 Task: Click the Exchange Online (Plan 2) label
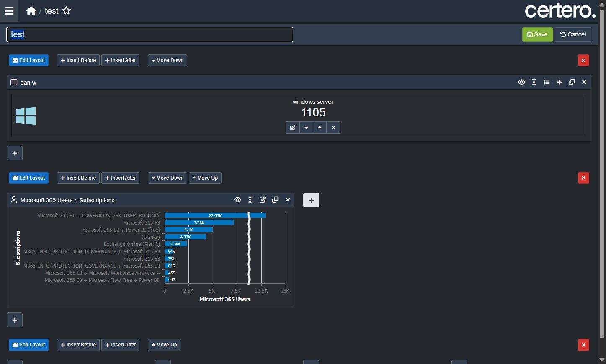coord(132,244)
